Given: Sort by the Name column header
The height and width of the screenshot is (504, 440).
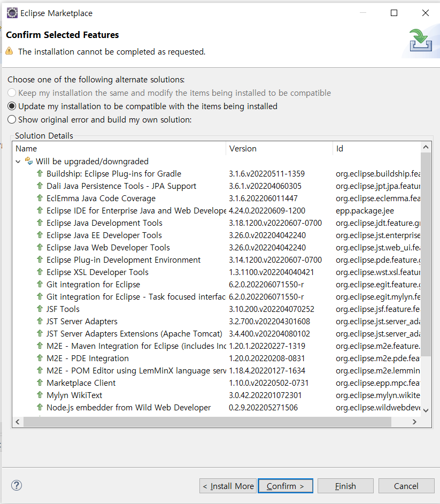Looking at the screenshot, I should (119, 149).
